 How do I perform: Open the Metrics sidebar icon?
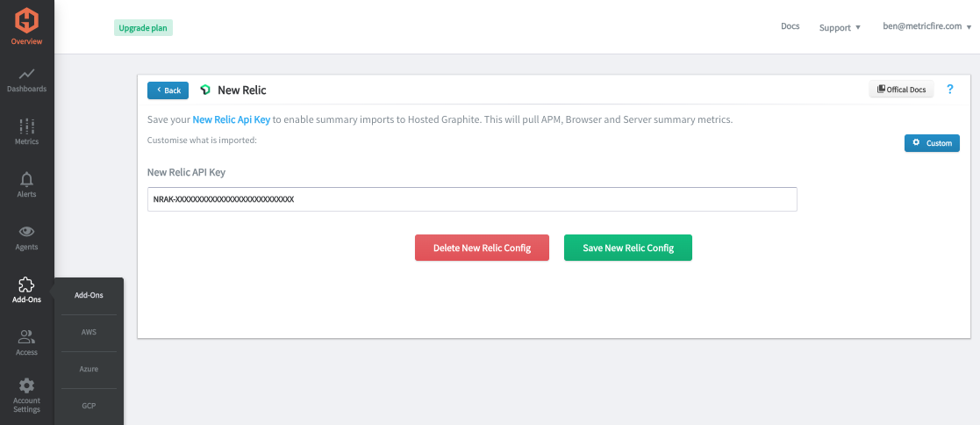[27, 126]
